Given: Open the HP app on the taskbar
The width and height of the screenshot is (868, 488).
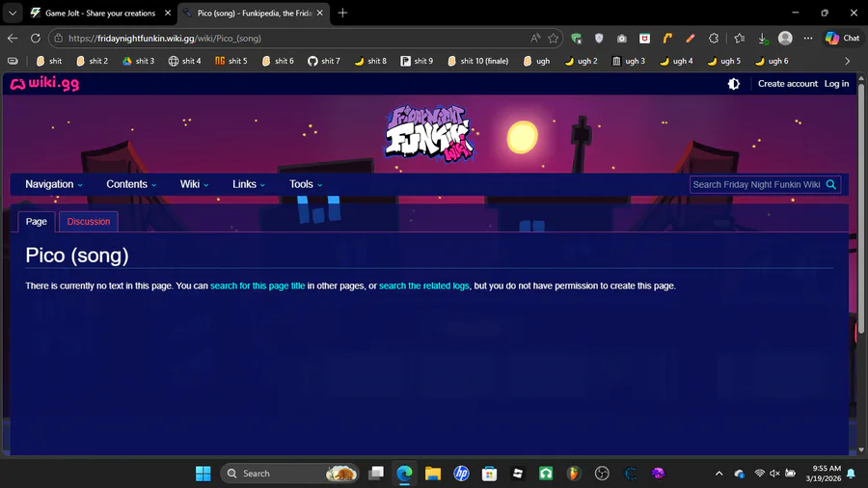Looking at the screenshot, I should click(x=461, y=474).
